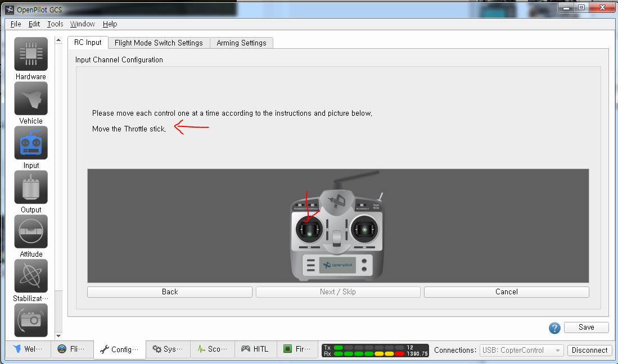Open the Camera stabilization icon
This screenshot has width=618, height=364.
point(31,320)
